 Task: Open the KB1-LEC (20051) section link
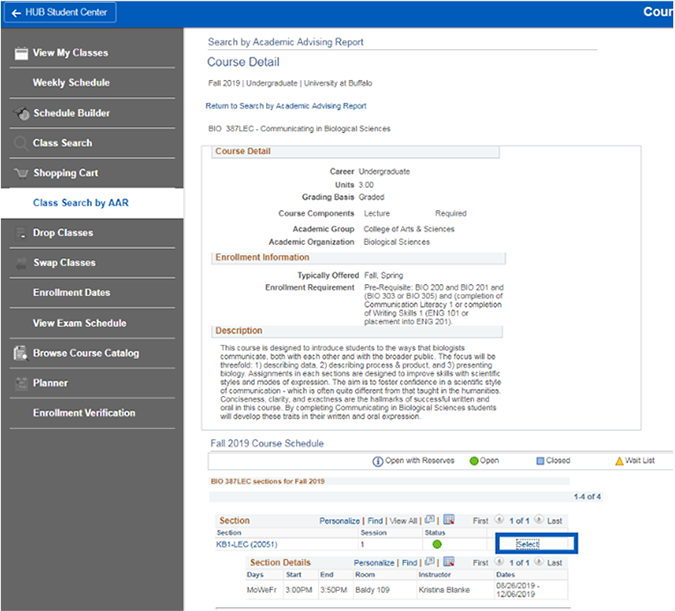247,545
